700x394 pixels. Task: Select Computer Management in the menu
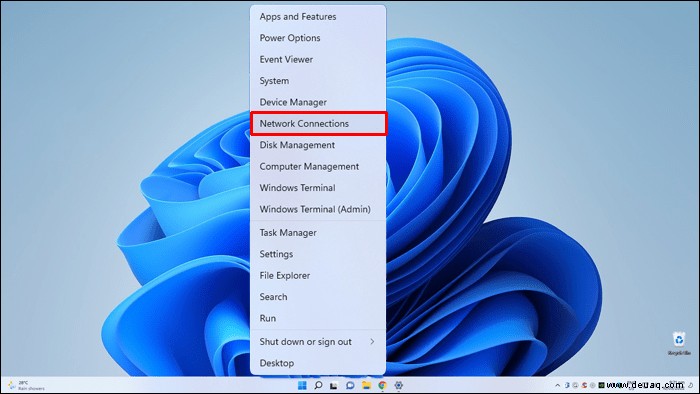[318, 166]
